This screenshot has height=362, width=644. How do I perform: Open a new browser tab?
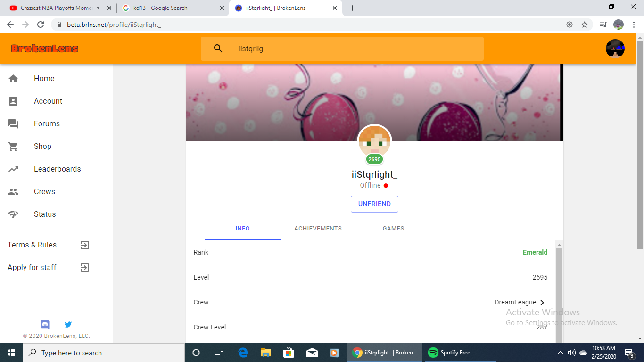click(353, 8)
